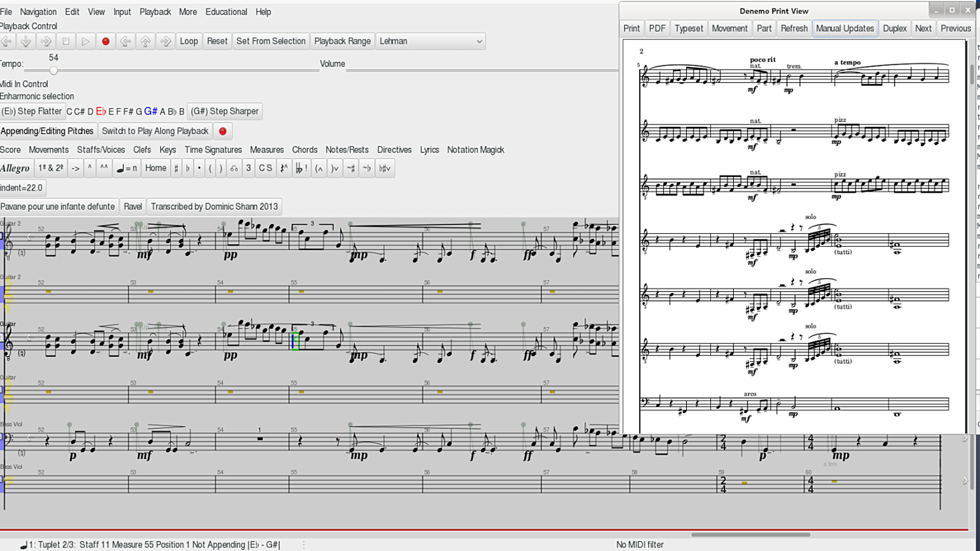Click the flat sign toolbar button
Image resolution: width=980 pixels, height=551 pixels.
coord(188,168)
